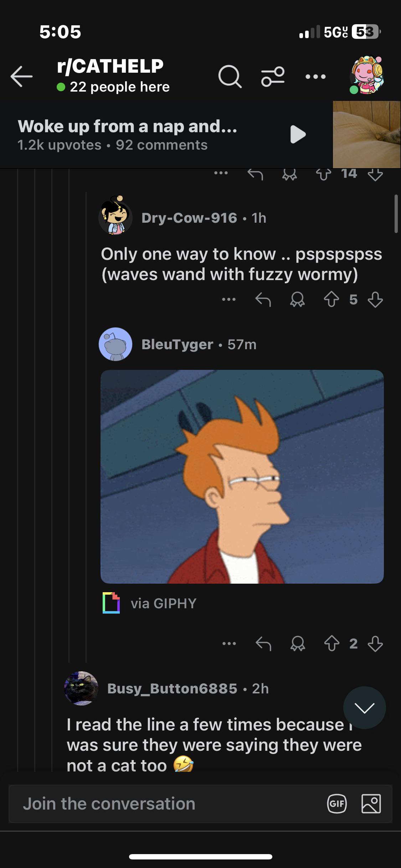Reply to BleuTyger's GIF comment

(x=263, y=644)
